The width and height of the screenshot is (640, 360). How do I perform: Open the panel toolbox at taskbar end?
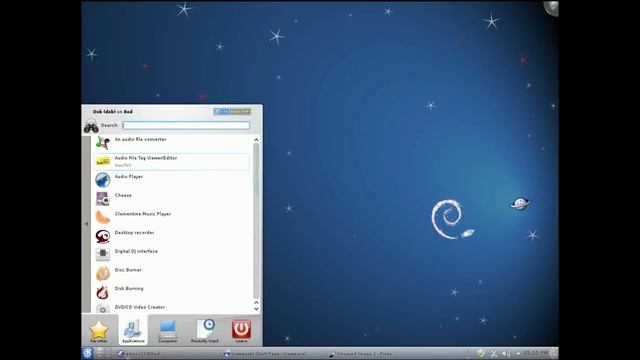[x=554, y=353]
